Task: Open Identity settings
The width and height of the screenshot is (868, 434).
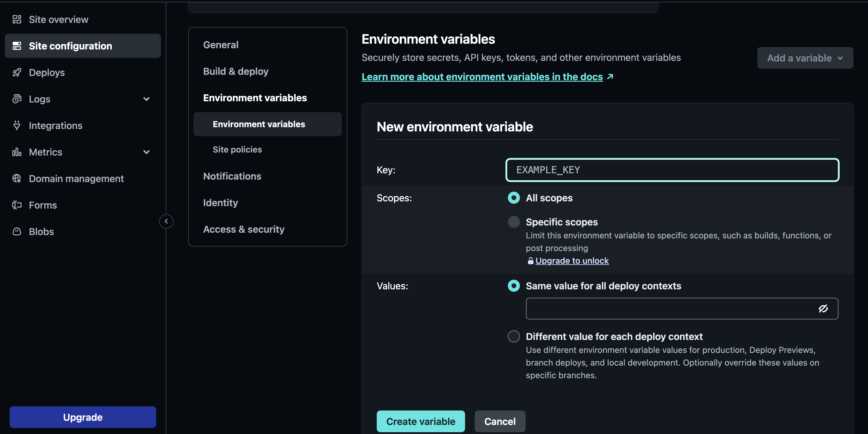Action: point(220,203)
